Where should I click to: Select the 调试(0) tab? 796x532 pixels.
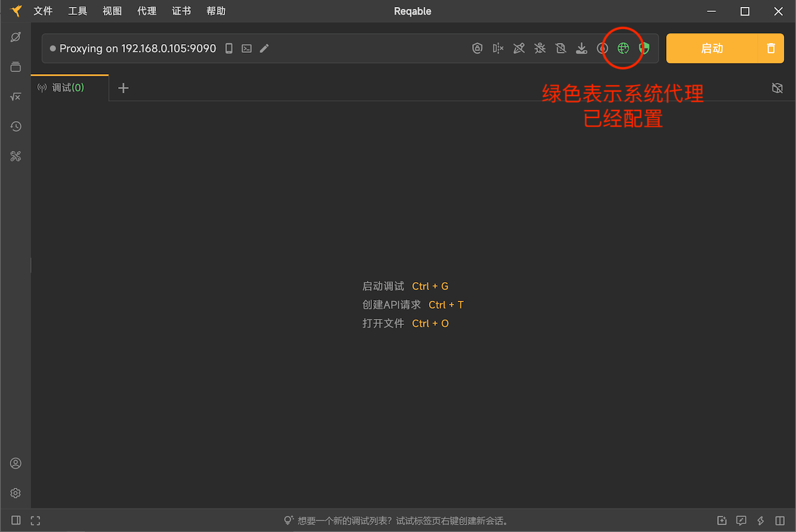click(70, 88)
